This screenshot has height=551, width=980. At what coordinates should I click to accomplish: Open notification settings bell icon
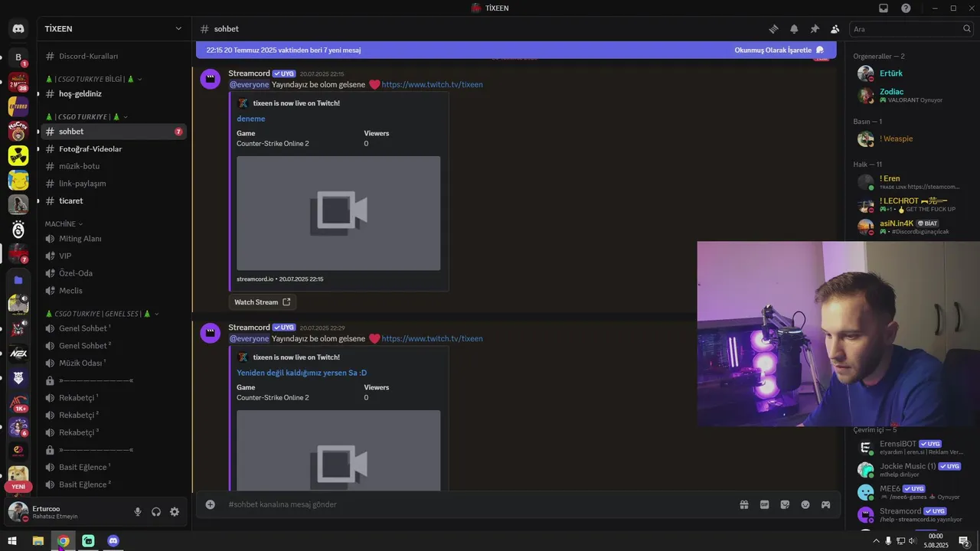click(x=794, y=29)
